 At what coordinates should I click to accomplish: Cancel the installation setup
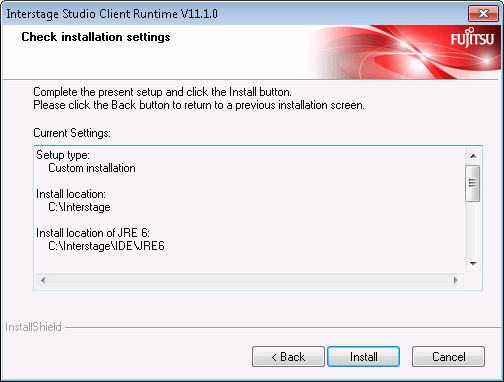click(x=448, y=357)
